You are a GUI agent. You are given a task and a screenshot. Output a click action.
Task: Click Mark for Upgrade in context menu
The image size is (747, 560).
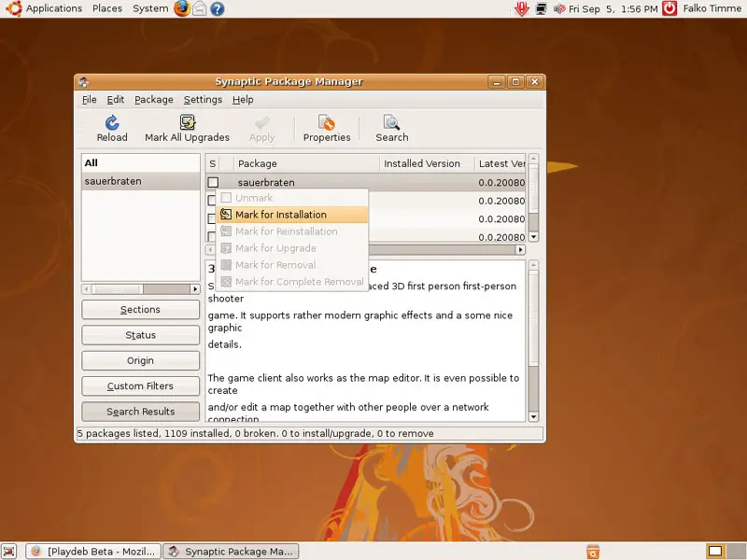tap(292, 248)
